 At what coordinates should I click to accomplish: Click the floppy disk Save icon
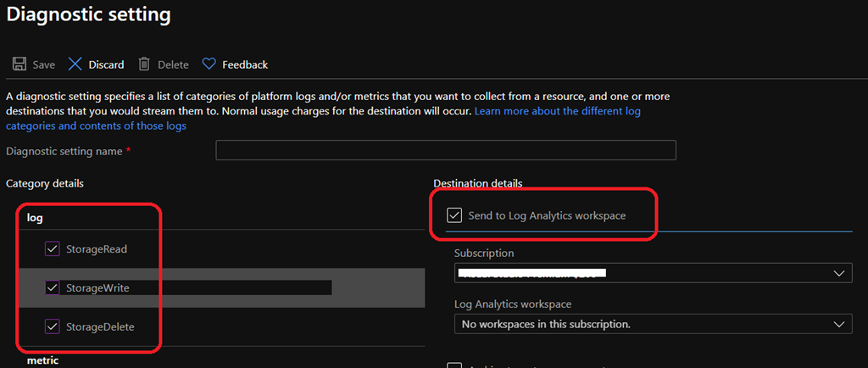click(x=19, y=64)
